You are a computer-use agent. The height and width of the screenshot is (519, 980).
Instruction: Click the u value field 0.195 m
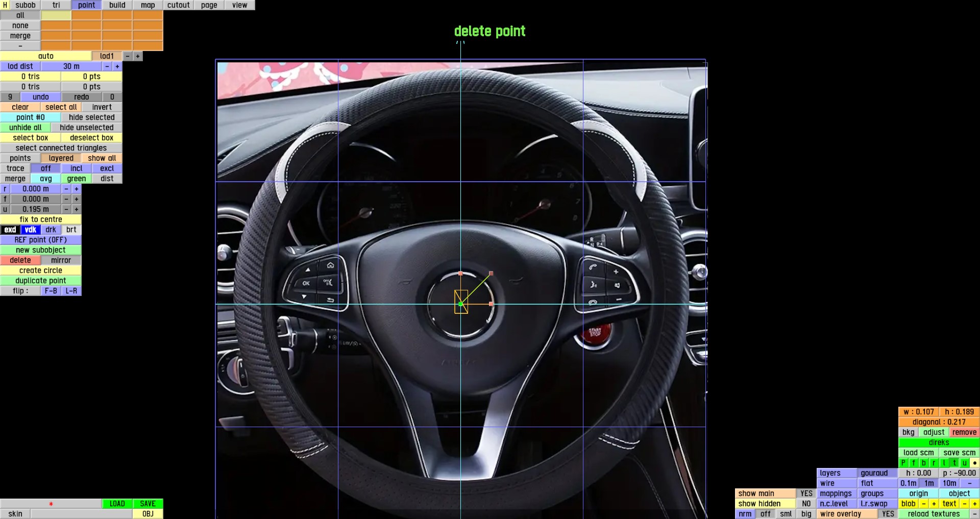pyautogui.click(x=36, y=209)
